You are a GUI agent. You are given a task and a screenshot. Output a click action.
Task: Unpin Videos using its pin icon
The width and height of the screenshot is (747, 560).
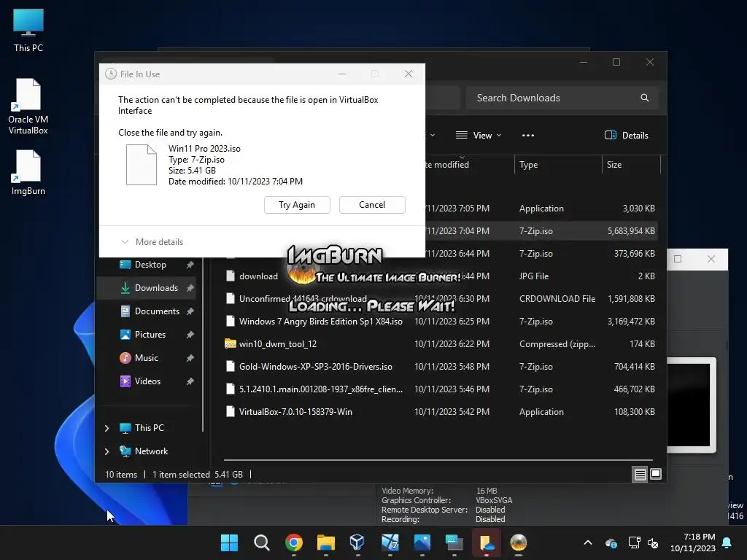point(190,381)
